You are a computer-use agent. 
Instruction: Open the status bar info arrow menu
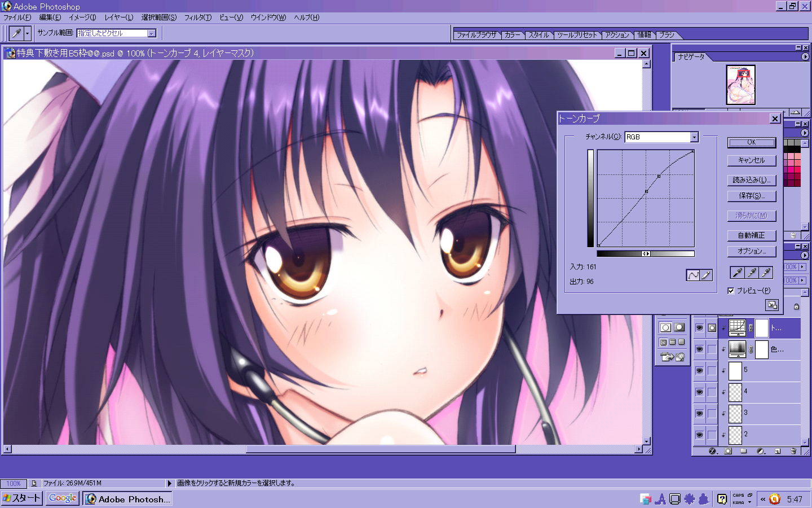pos(169,484)
